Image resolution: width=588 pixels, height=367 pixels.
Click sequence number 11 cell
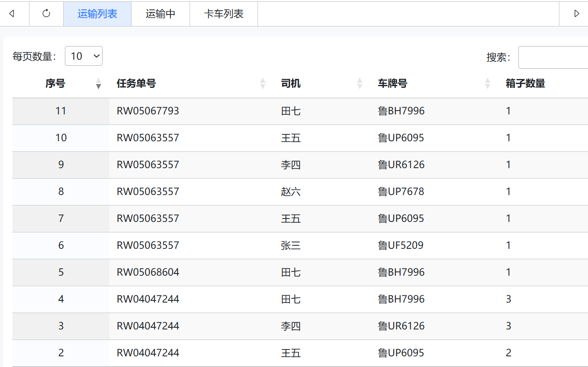pos(61,111)
